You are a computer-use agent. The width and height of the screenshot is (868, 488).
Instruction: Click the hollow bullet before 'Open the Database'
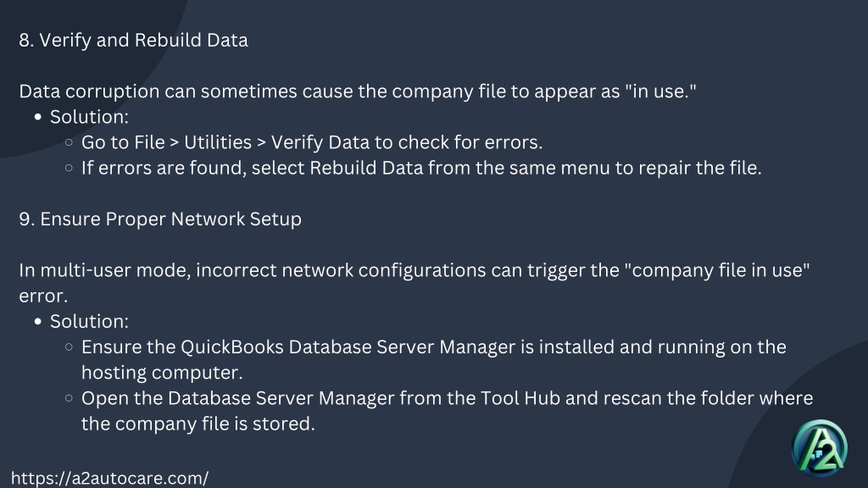[69, 398]
